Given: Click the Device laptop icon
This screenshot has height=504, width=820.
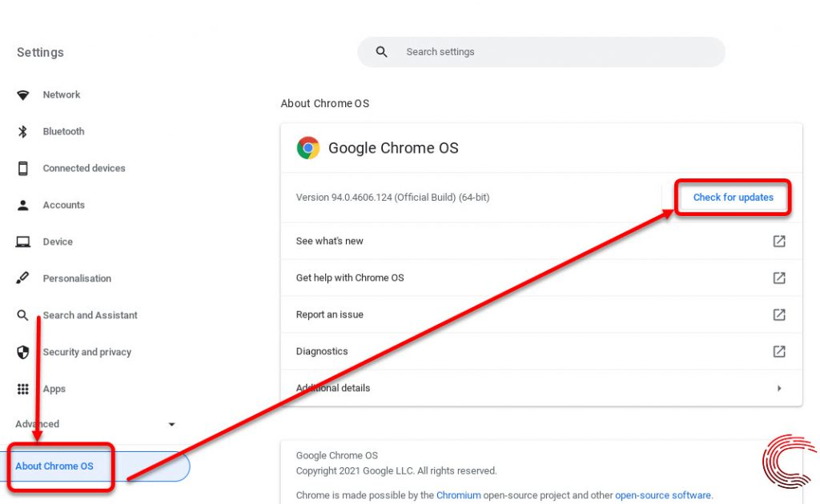Looking at the screenshot, I should [23, 242].
